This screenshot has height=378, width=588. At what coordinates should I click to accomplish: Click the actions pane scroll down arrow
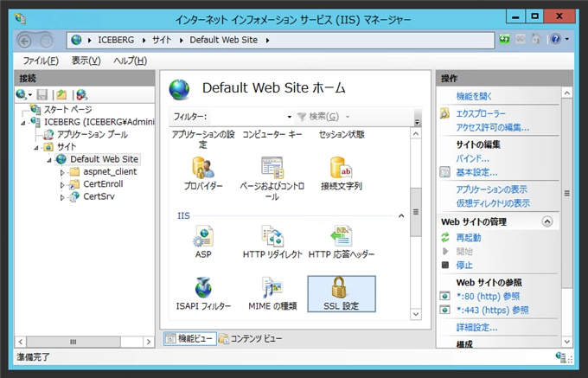[566, 342]
